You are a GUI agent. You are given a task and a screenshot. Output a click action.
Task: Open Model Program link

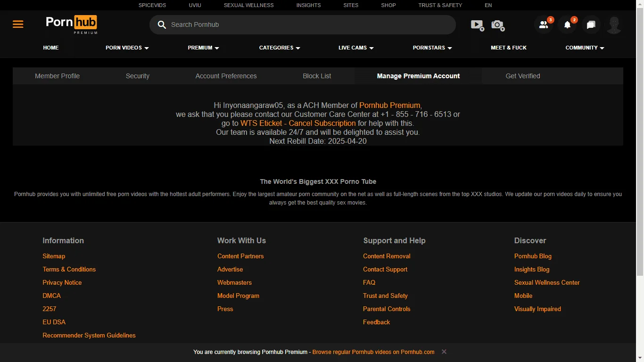[x=238, y=296]
